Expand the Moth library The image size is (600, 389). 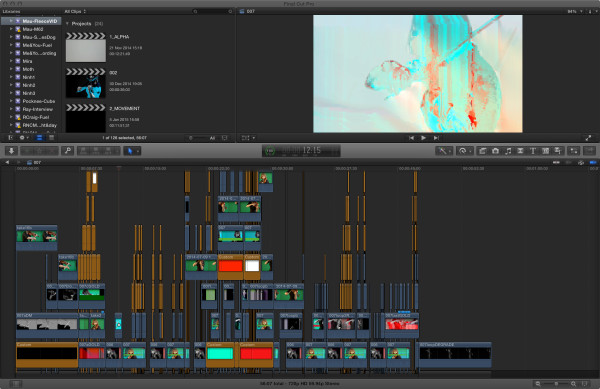tap(11, 69)
